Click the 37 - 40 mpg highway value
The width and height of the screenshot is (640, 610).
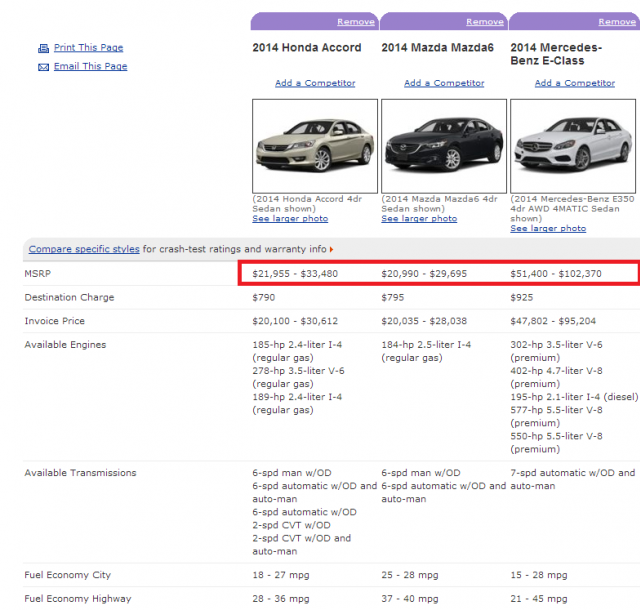pyautogui.click(x=410, y=599)
